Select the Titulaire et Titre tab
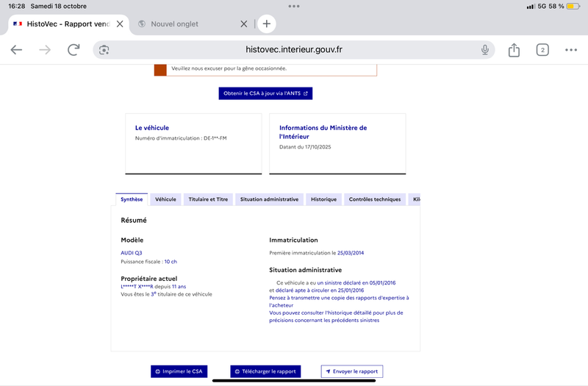This screenshot has width=588, height=386. tap(208, 199)
